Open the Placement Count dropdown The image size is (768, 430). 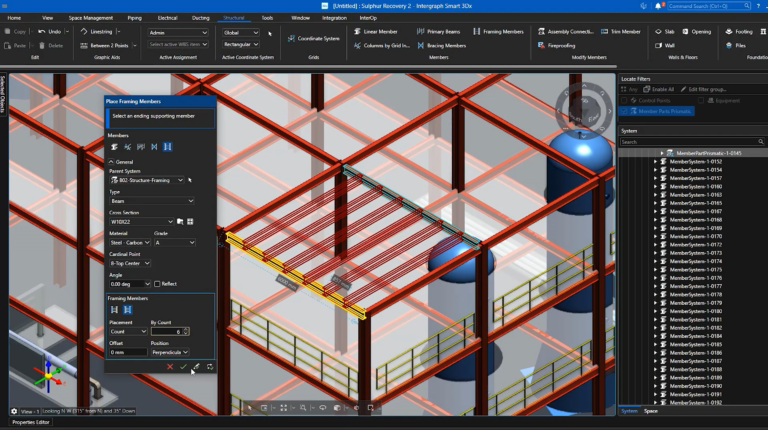click(x=128, y=332)
